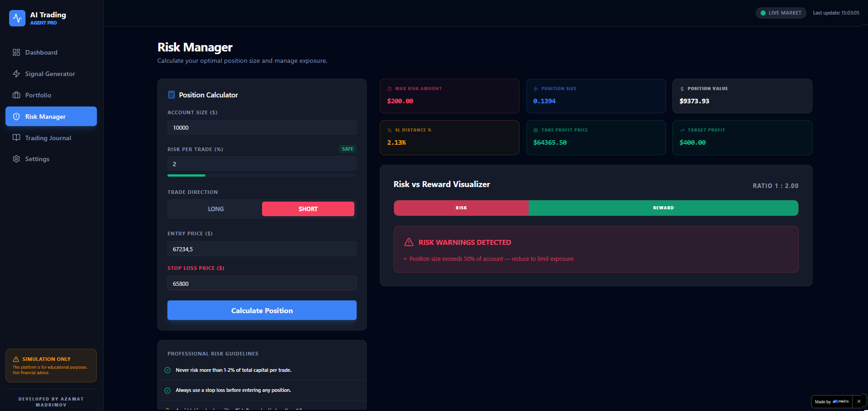Click the SL Distance percent icon

[x=389, y=130]
